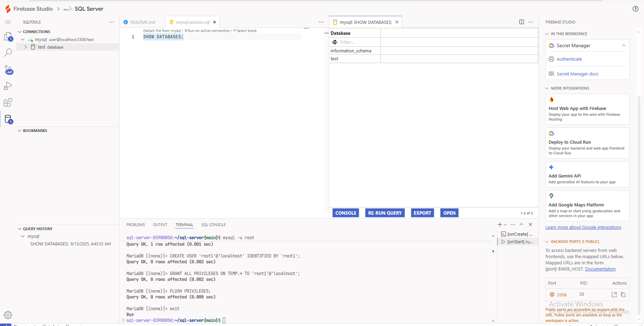
Task: Open the hamburger application menu
Action: [8, 22]
